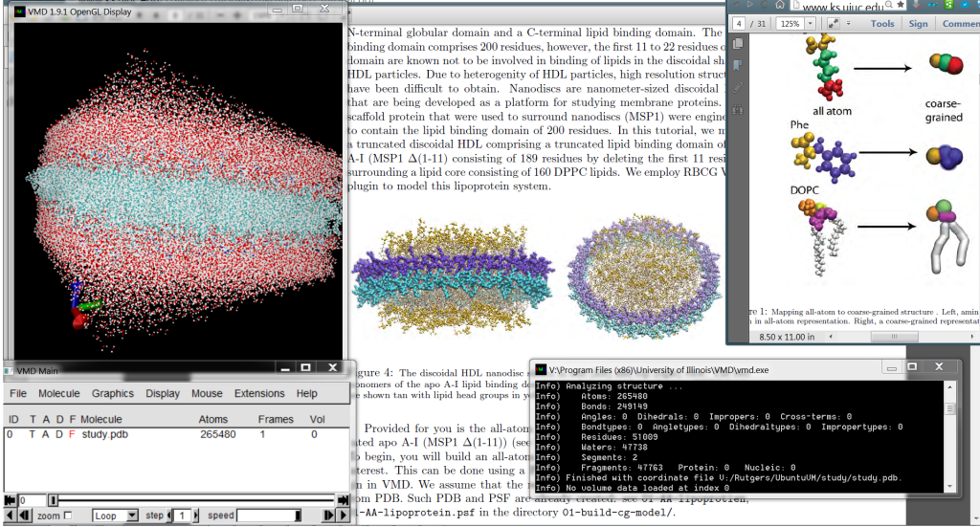Open the PDF bookmarks panel
The width and height of the screenshot is (980, 527).
coord(737,65)
